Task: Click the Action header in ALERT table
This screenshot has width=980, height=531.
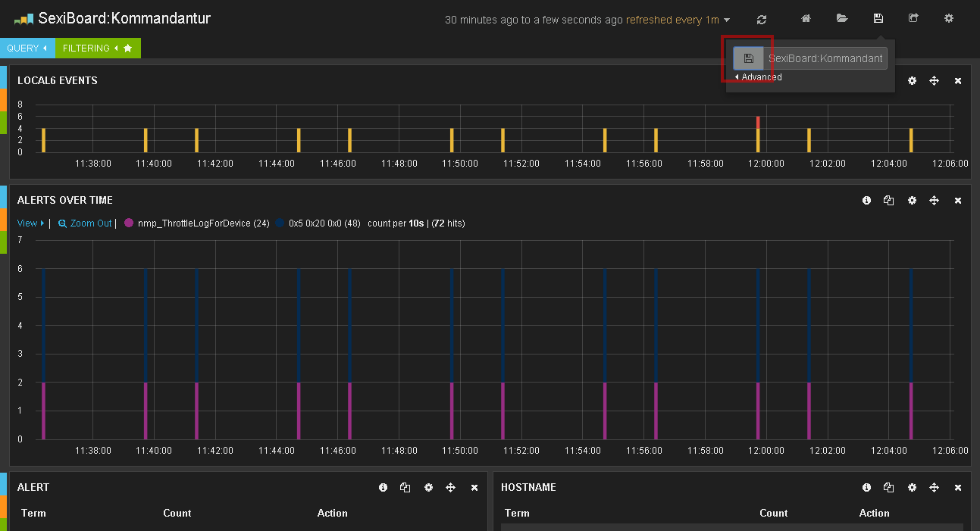Action: (333, 513)
